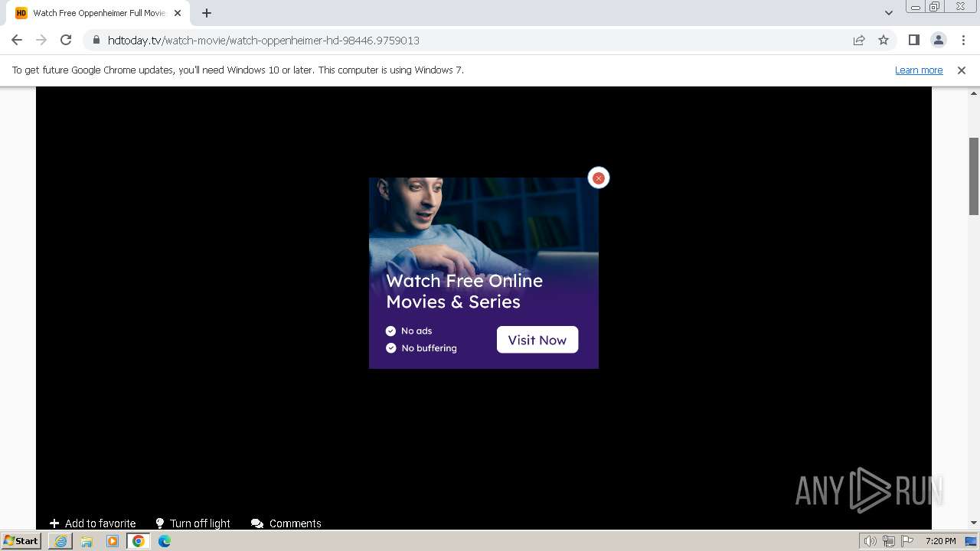Open Windows Explorer folder from taskbar

point(87,541)
